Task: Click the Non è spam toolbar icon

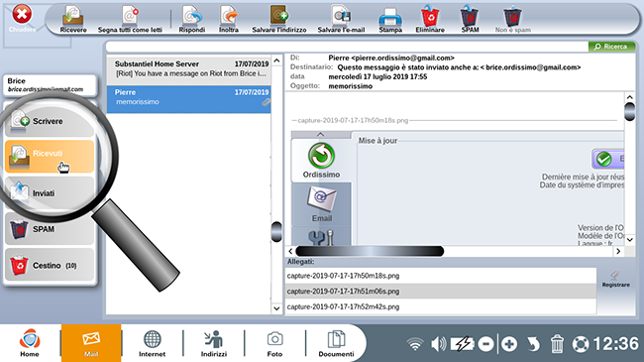Action: point(513,19)
